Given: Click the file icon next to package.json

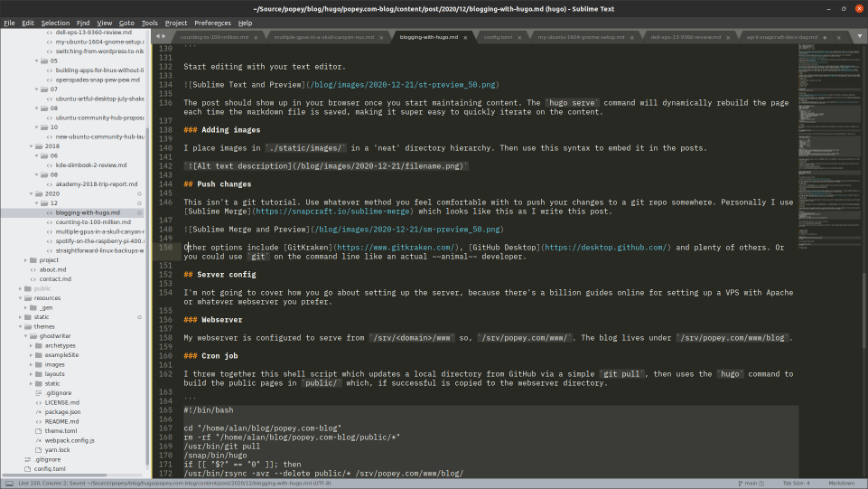Looking at the screenshot, I should 39,412.
